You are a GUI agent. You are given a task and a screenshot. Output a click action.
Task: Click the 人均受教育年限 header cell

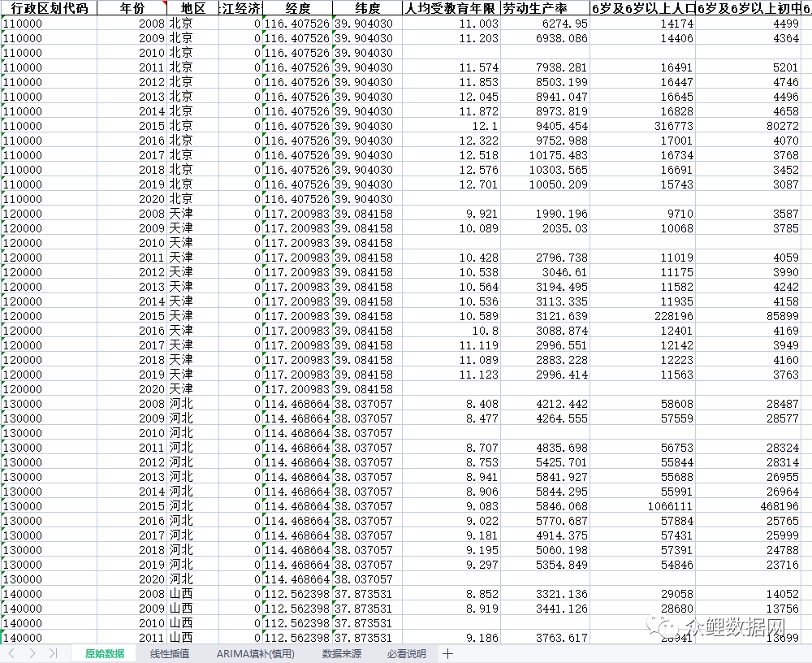[451, 8]
